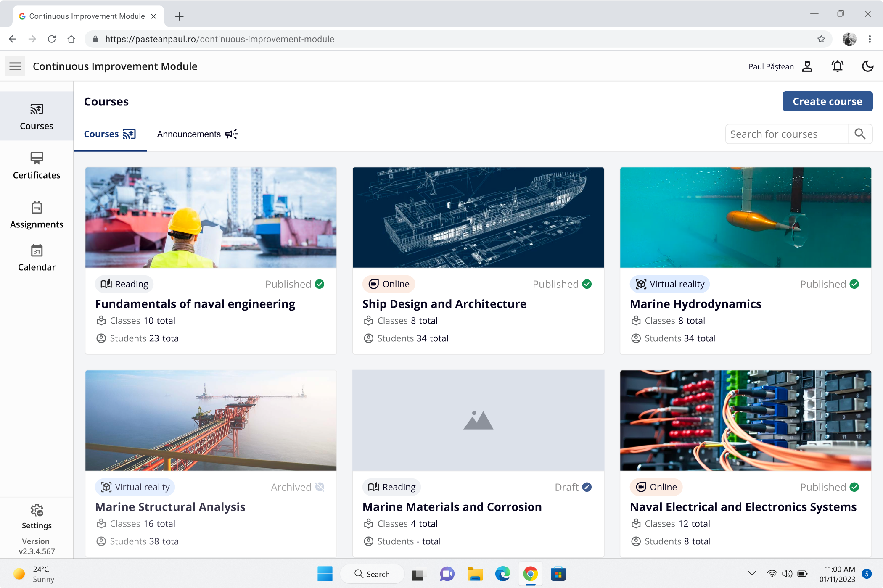
Task: Open Calendar from the sidebar
Action: [x=37, y=258]
